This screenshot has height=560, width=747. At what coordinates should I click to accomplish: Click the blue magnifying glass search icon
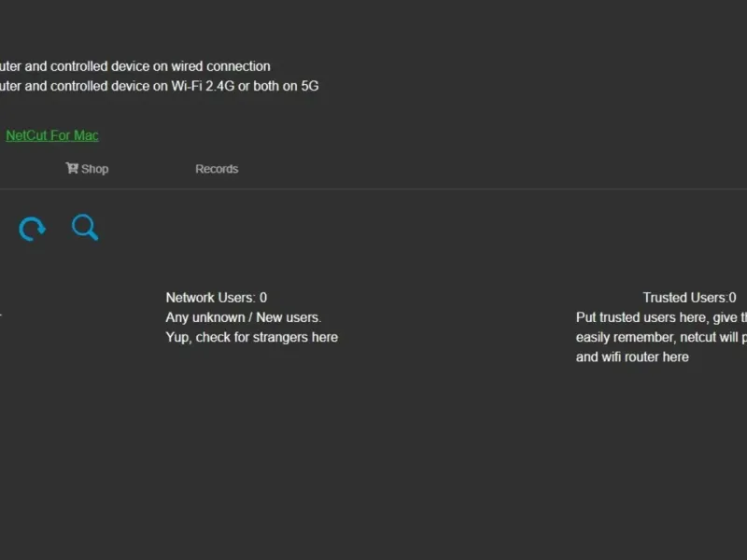pos(85,227)
